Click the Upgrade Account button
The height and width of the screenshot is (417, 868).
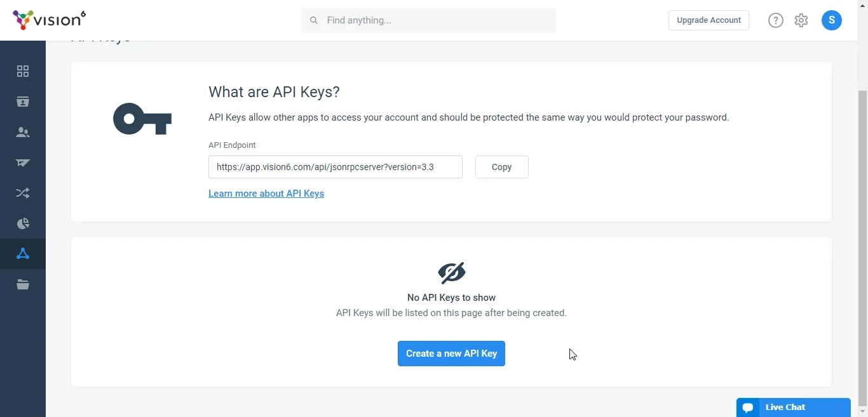click(709, 20)
